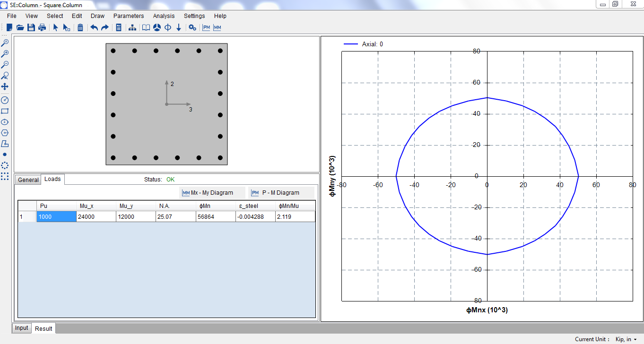The width and height of the screenshot is (644, 344).
Task: Open the Help menu
Action: [x=220, y=16]
